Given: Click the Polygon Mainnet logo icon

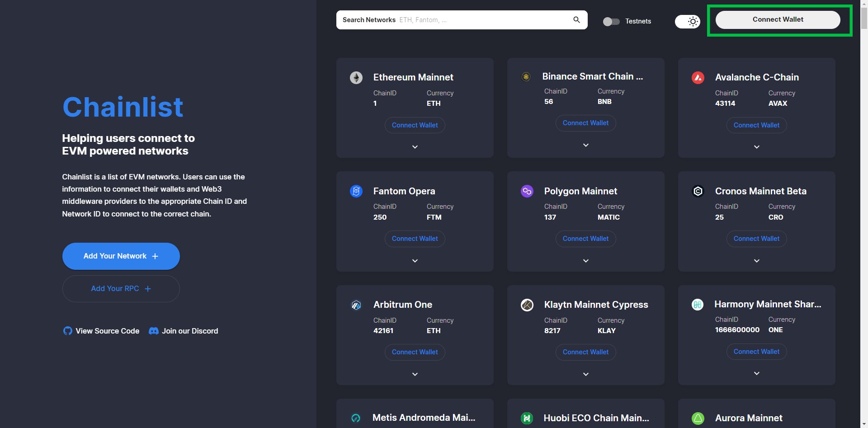Looking at the screenshot, I should click(527, 191).
